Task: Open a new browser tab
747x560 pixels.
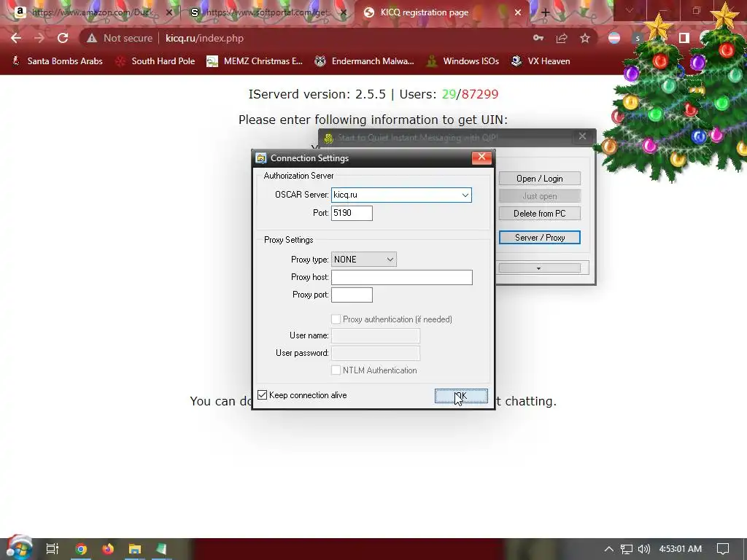Action: [546, 13]
